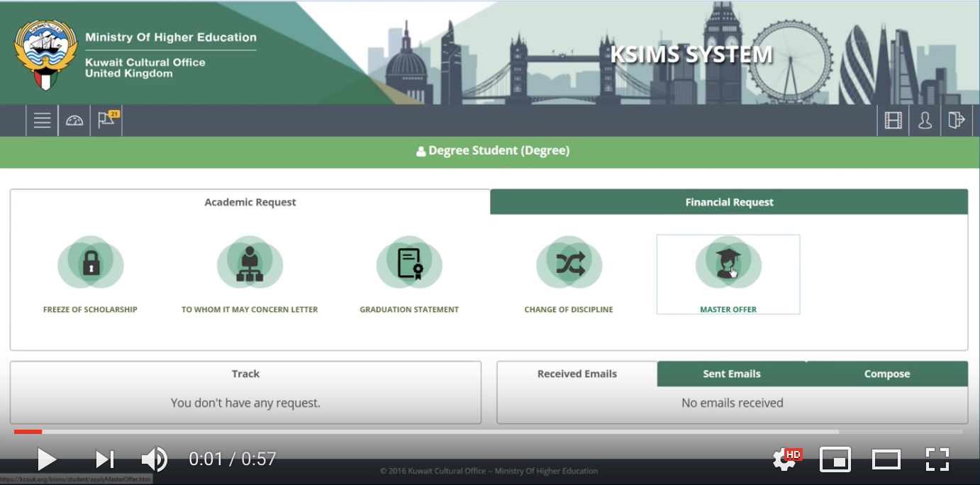Enable miniplayer mode
Viewport: 980px width, 485px height.
(x=835, y=459)
